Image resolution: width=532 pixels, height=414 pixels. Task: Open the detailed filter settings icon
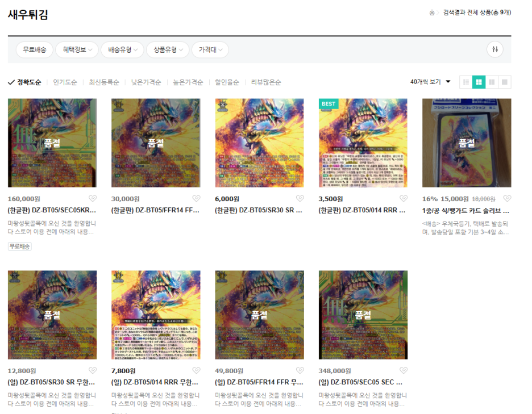coord(495,49)
